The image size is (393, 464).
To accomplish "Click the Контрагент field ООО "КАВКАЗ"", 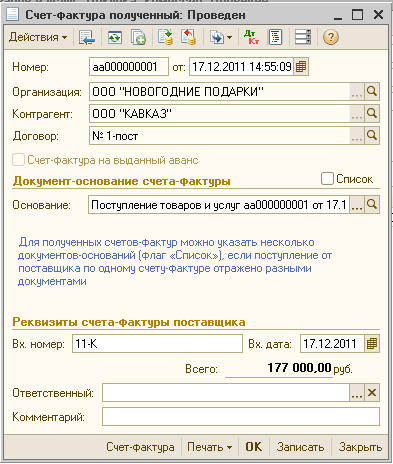I will point(219,114).
